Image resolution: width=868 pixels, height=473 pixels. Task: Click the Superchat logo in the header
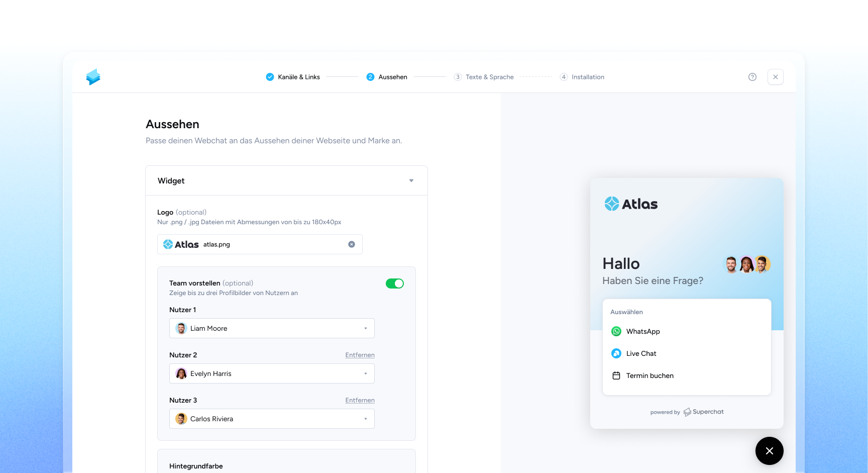coord(93,77)
